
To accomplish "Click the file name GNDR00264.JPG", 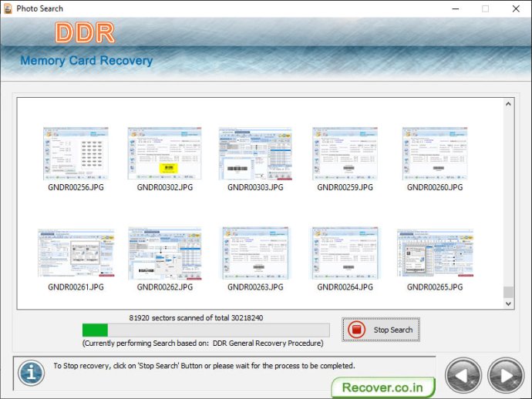I will (x=345, y=287).
